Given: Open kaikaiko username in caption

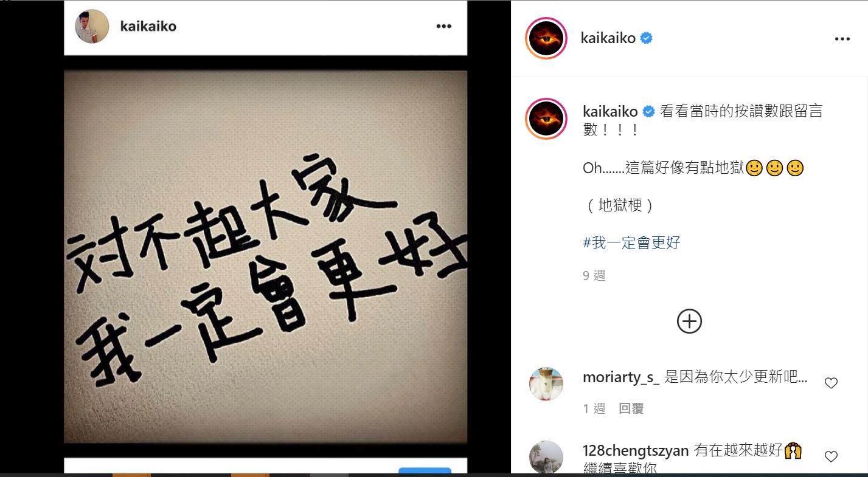Looking at the screenshot, I should (x=610, y=112).
